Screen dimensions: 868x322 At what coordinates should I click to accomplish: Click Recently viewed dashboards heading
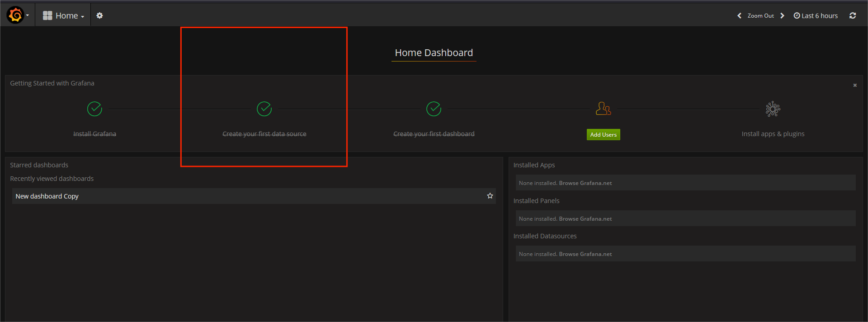pos(52,179)
